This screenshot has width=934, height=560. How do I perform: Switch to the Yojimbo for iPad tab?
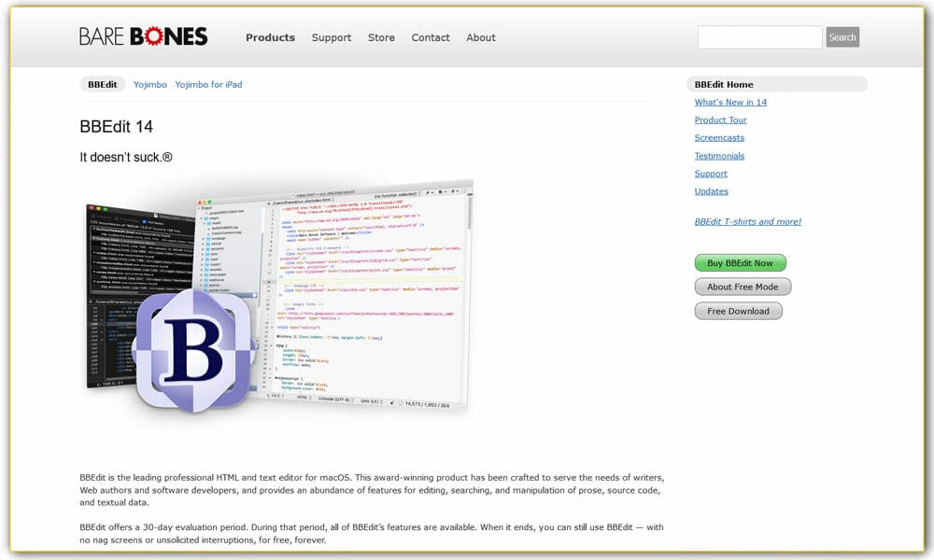click(208, 84)
